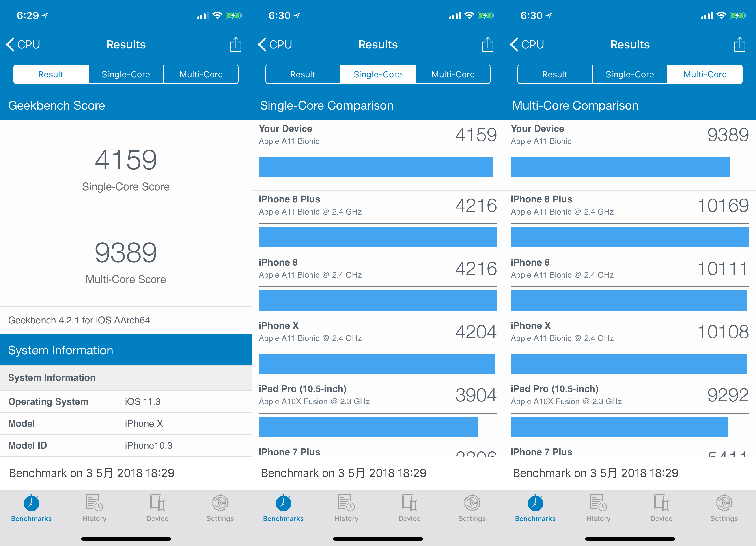Switch to Single-Core comparison view
756x546 pixels.
126,73
